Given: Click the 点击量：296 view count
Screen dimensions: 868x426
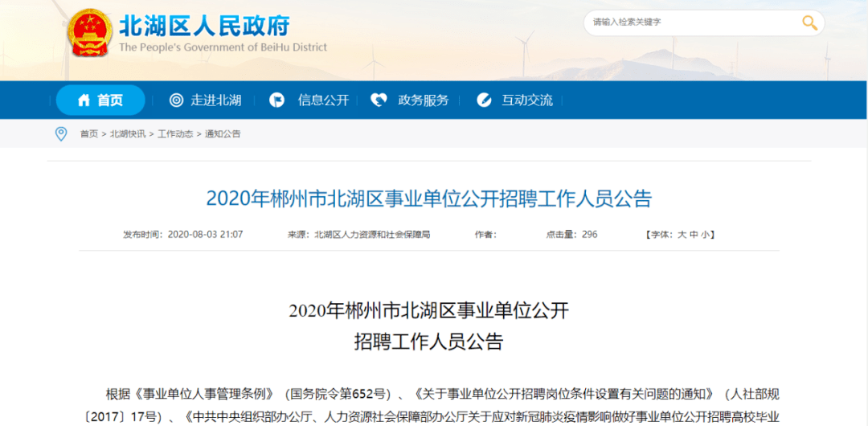Looking at the screenshot, I should click(572, 235).
